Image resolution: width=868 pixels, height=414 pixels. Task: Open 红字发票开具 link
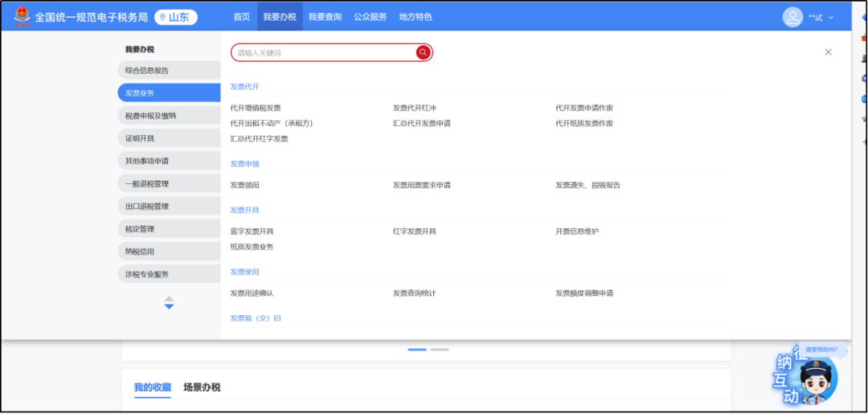tap(415, 232)
